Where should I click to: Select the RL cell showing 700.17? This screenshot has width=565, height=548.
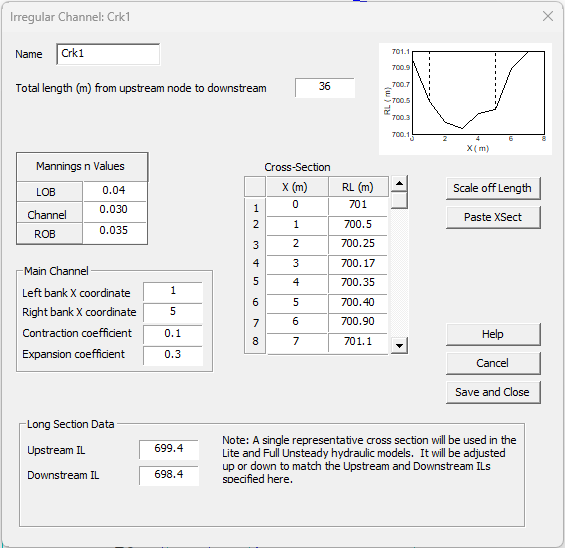[358, 264]
